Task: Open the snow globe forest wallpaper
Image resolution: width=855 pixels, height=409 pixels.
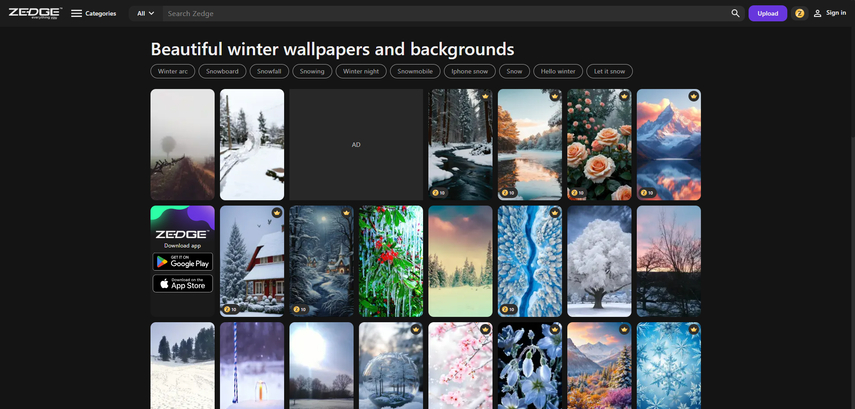Action: coord(391,365)
